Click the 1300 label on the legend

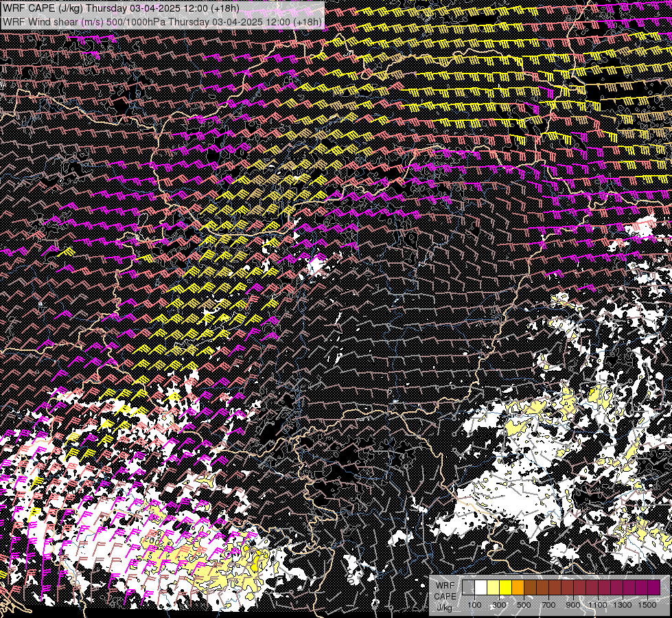[x=623, y=605]
